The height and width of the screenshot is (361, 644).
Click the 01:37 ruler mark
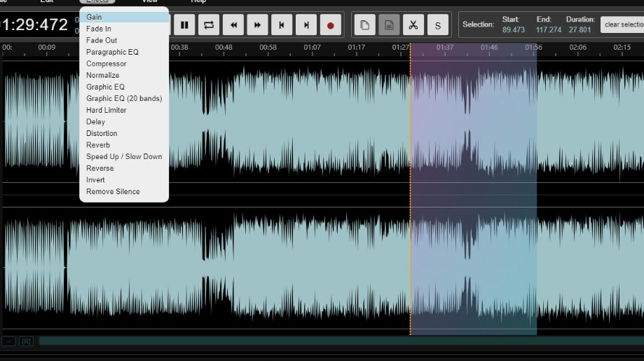point(445,47)
